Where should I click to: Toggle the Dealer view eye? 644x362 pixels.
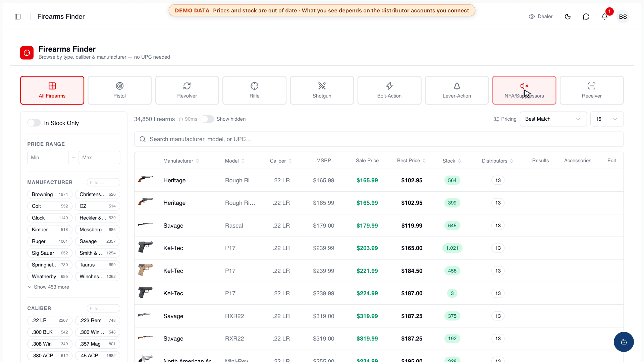(x=532, y=16)
